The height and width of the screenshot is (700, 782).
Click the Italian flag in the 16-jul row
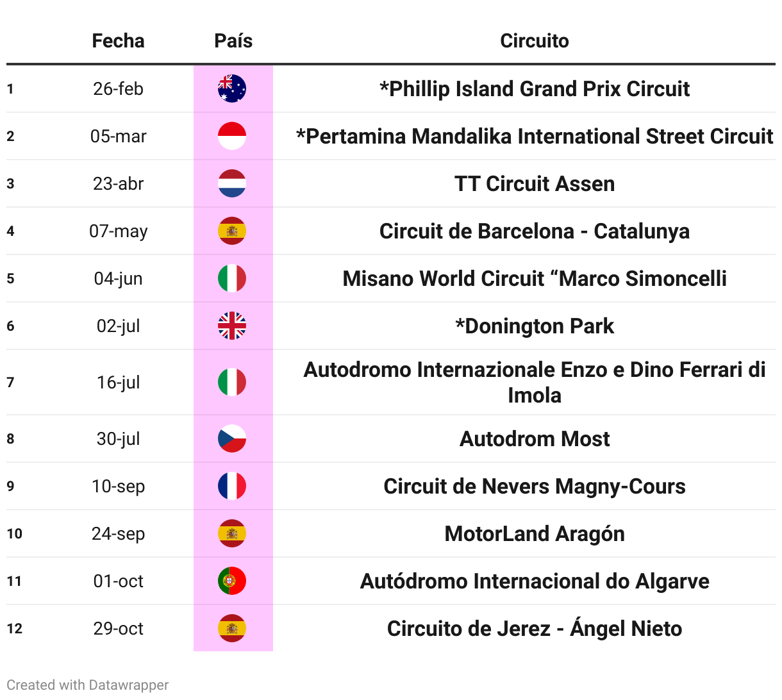pyautogui.click(x=232, y=382)
